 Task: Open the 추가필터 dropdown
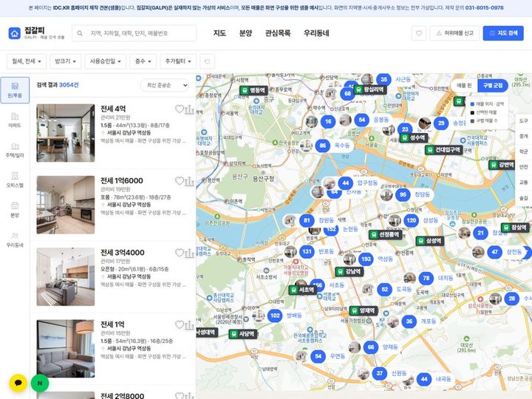click(x=178, y=61)
